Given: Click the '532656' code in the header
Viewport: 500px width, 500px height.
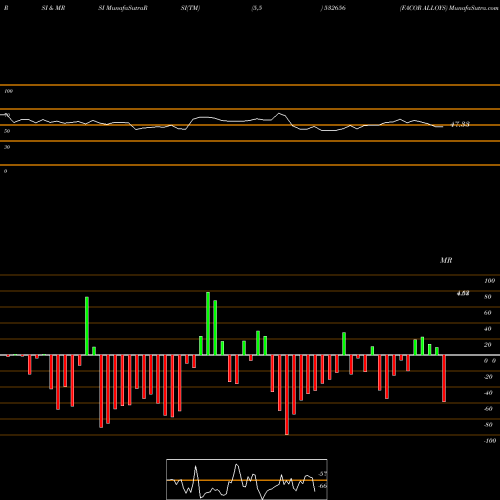Looking at the screenshot, I should coord(335,8).
